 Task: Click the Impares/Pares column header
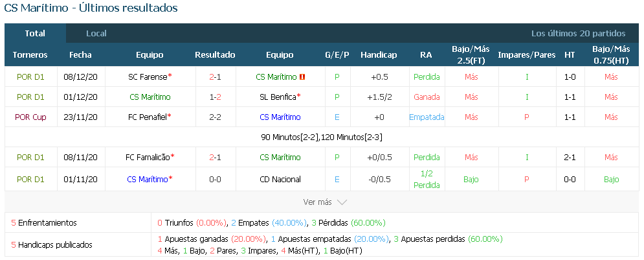(526, 55)
